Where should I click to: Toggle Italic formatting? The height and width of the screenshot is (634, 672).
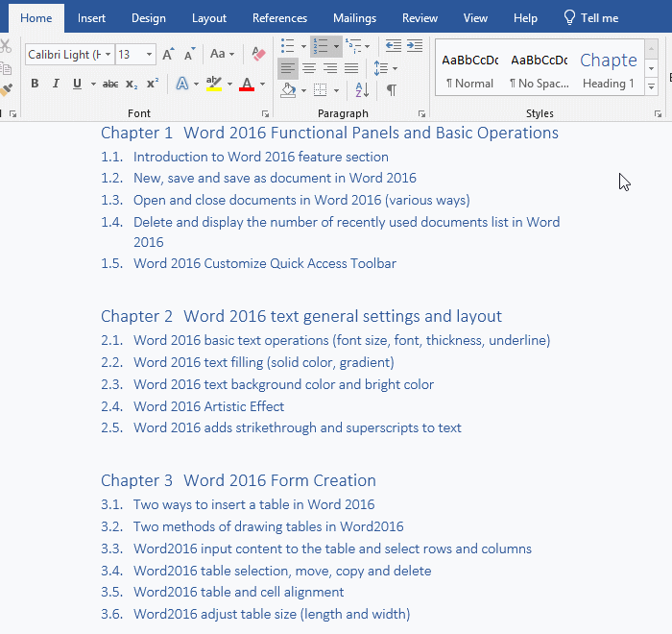pyautogui.click(x=56, y=84)
